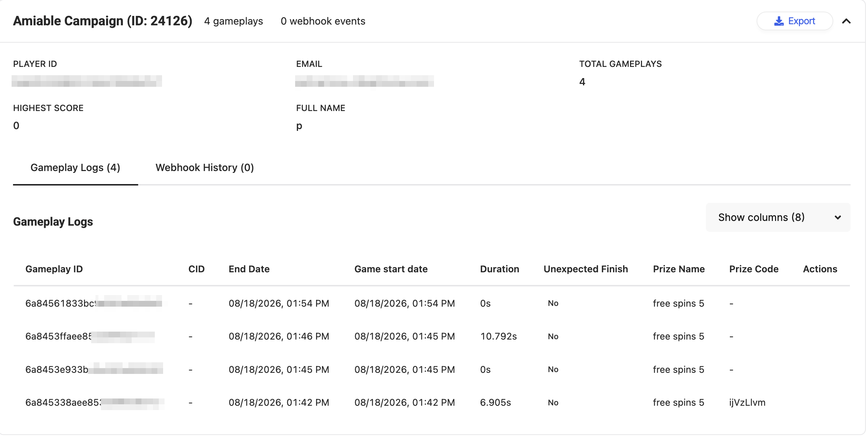868x439 pixels.
Task: Click the Export download icon
Action: click(779, 21)
